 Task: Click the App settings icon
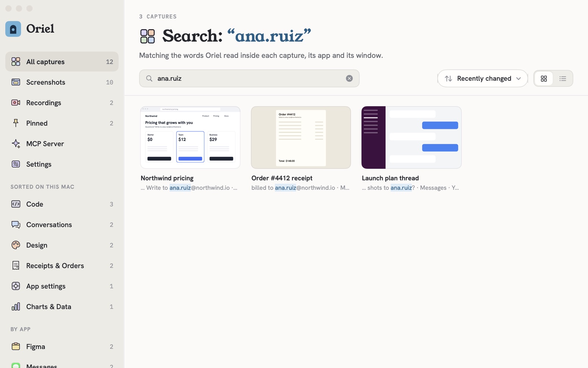coord(16,286)
